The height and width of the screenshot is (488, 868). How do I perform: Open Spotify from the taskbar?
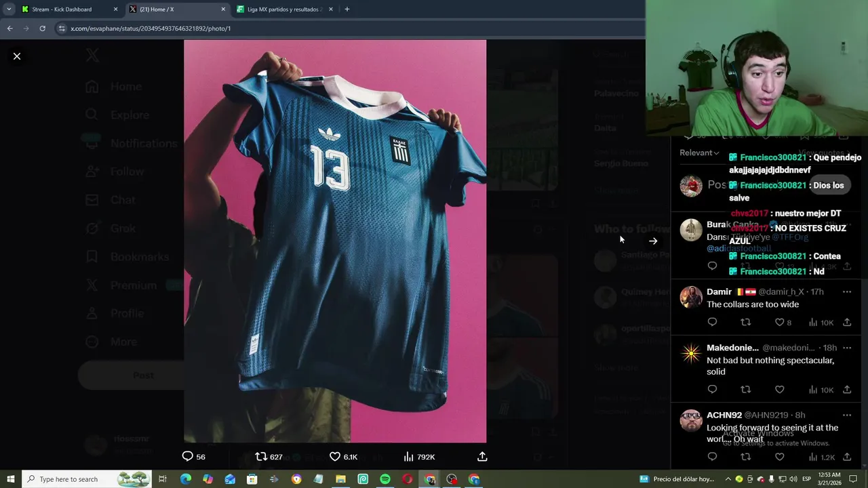pyautogui.click(x=385, y=479)
